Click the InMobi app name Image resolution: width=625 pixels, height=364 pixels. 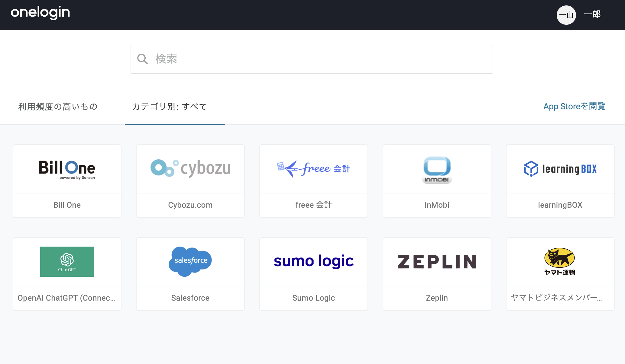click(x=437, y=205)
